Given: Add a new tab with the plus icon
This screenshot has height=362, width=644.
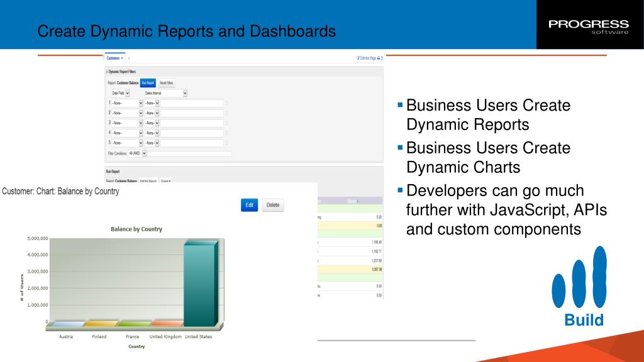Looking at the screenshot, I should pos(129,58).
